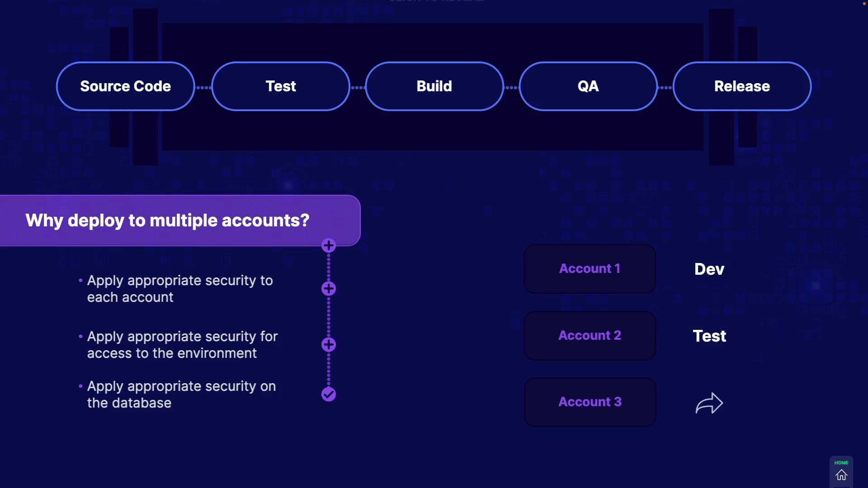This screenshot has height=488, width=868.
Task: Click the share arrow beside Account 3
Action: (x=709, y=403)
